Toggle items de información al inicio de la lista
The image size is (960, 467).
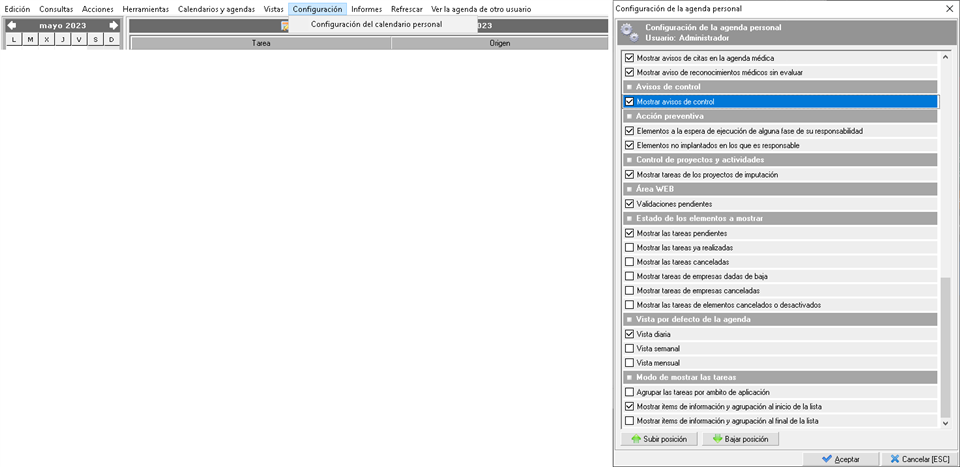click(629, 406)
